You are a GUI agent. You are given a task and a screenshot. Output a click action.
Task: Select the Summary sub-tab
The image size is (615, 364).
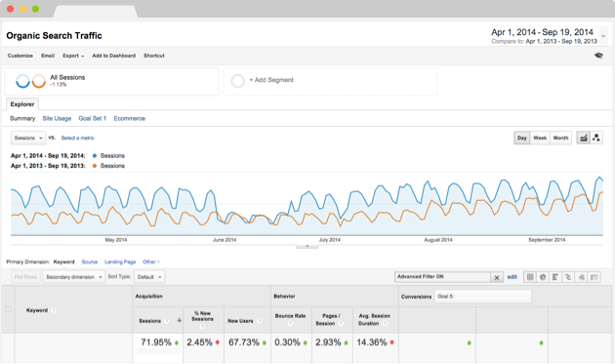[x=22, y=118]
